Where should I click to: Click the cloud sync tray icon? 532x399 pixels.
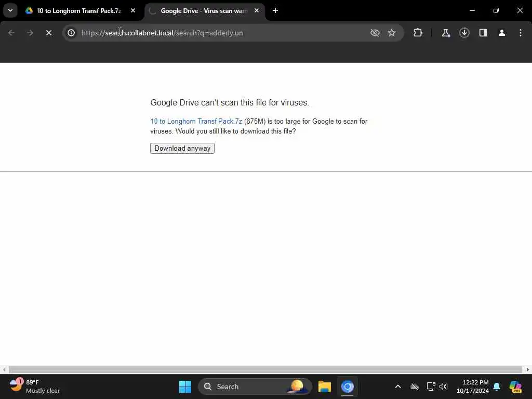click(414, 387)
